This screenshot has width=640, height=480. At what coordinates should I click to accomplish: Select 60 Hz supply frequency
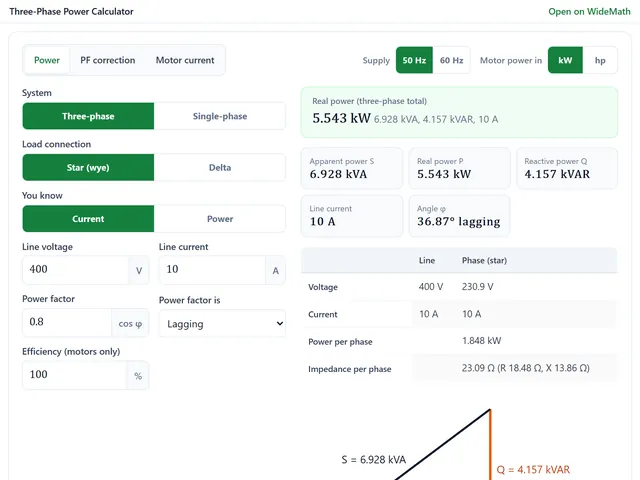451,60
